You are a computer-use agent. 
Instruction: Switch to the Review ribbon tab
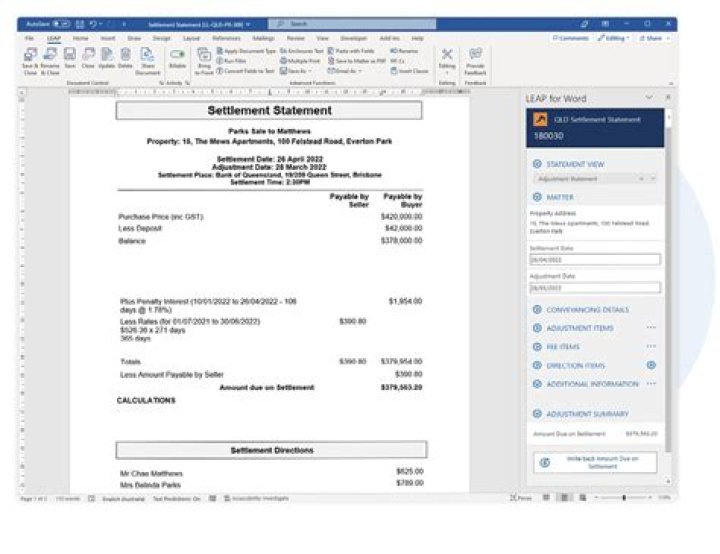pyautogui.click(x=296, y=38)
